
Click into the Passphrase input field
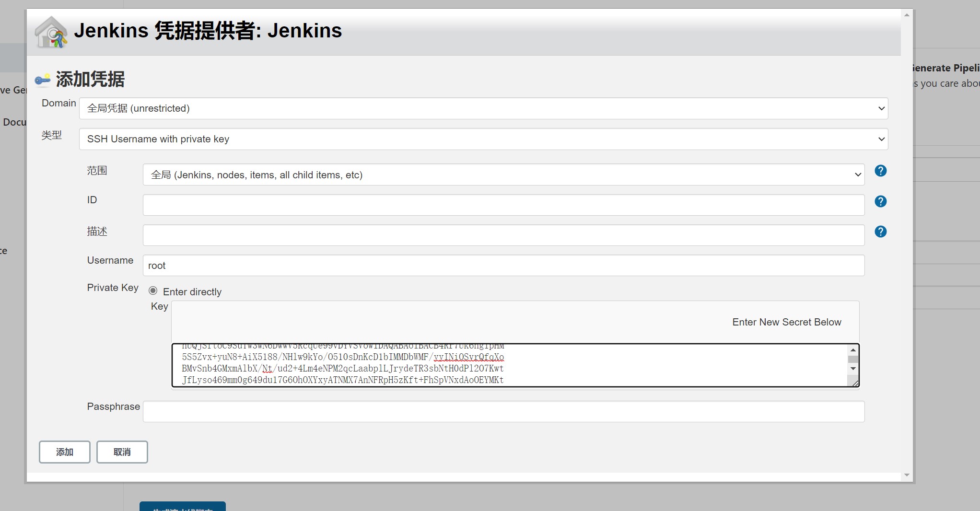503,412
